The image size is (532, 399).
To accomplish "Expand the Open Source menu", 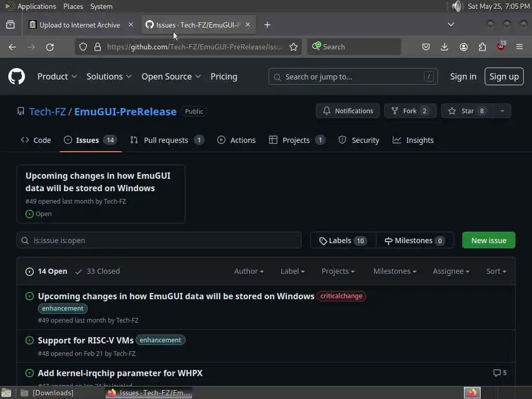I will (x=171, y=77).
